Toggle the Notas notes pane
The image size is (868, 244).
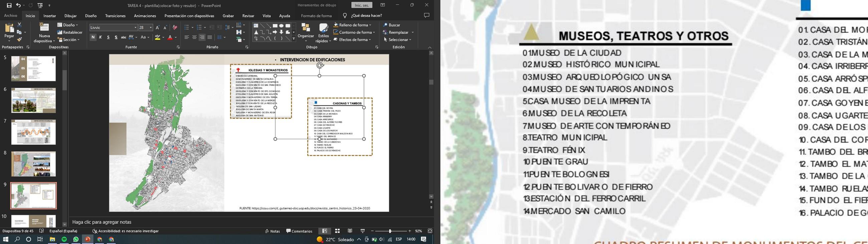tap(273, 231)
